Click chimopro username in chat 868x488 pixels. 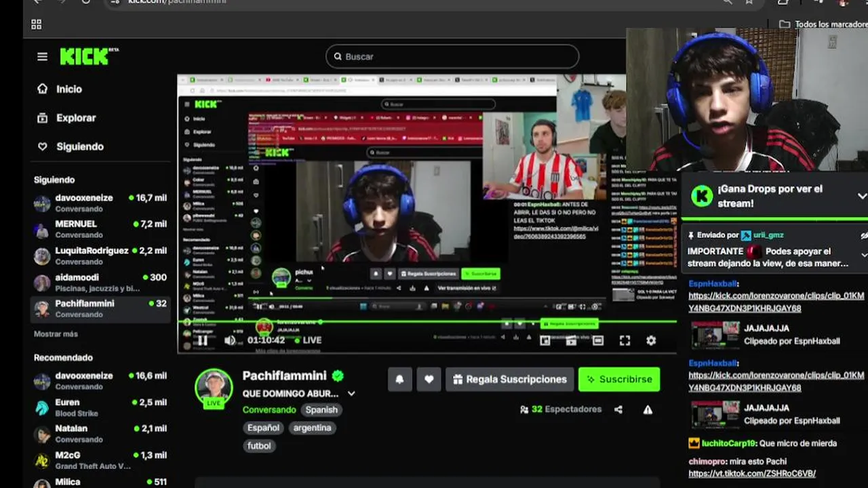(x=707, y=462)
